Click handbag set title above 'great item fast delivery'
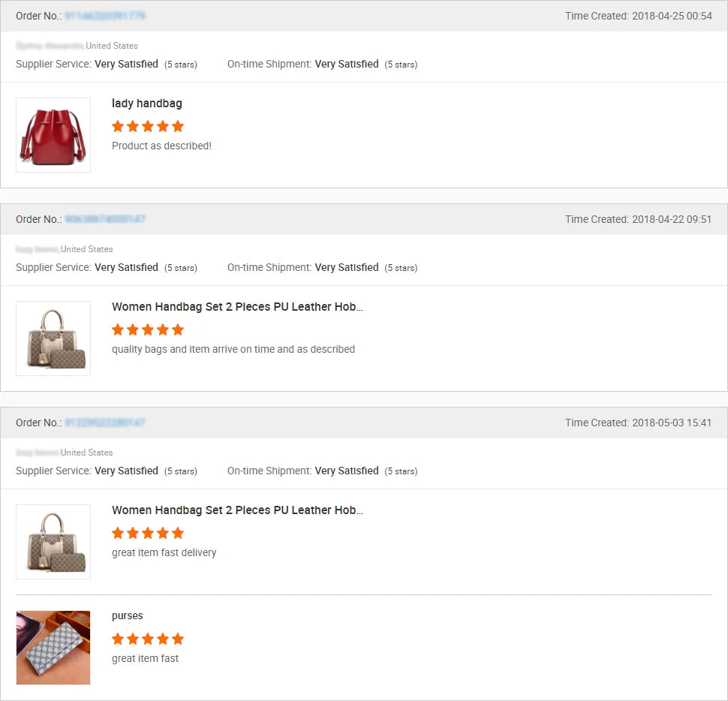The width and height of the screenshot is (728, 701). (237, 510)
